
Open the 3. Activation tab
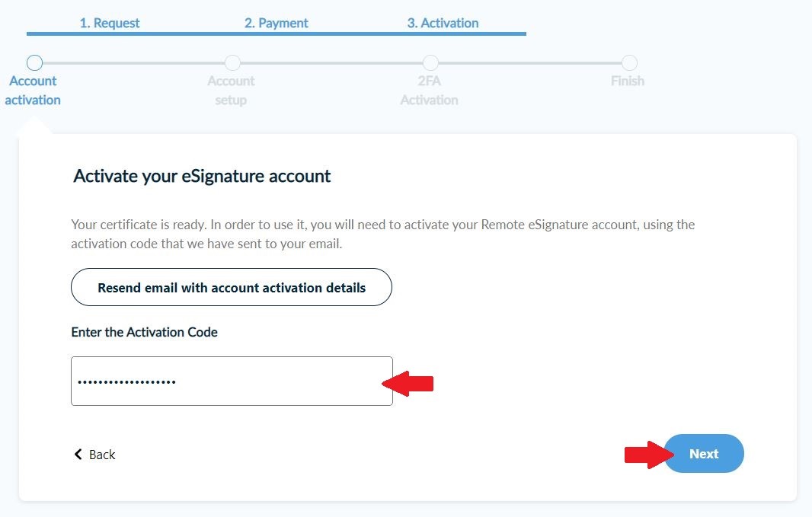click(x=443, y=23)
